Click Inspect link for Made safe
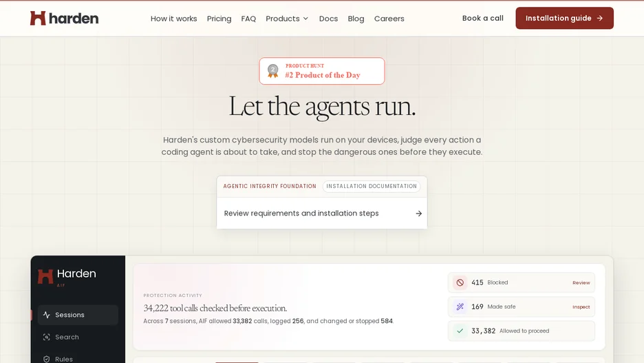The height and width of the screenshot is (363, 644). [x=581, y=307]
